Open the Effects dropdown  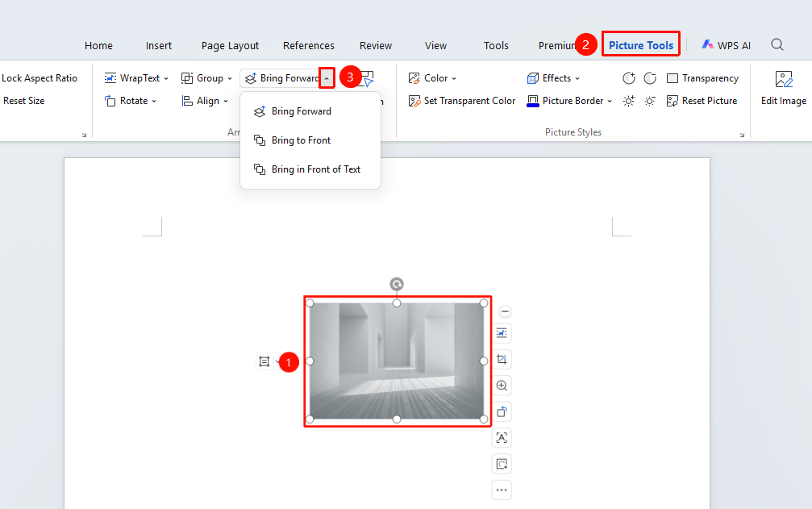(x=553, y=78)
